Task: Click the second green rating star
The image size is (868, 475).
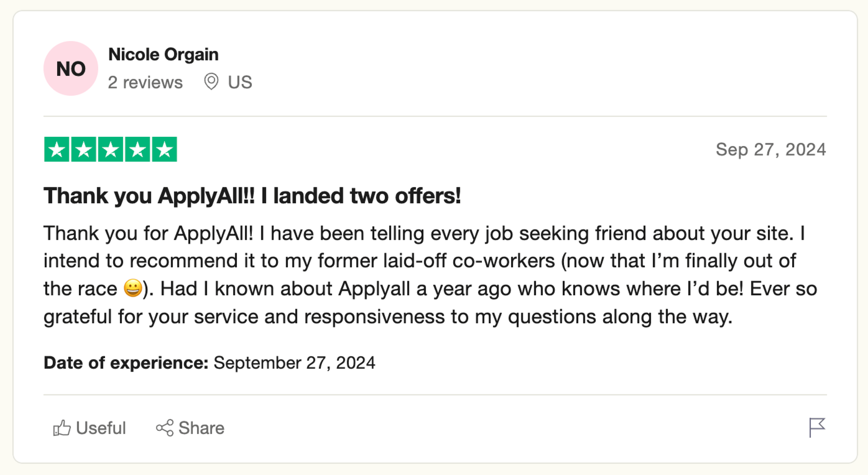Action: pos(83,150)
